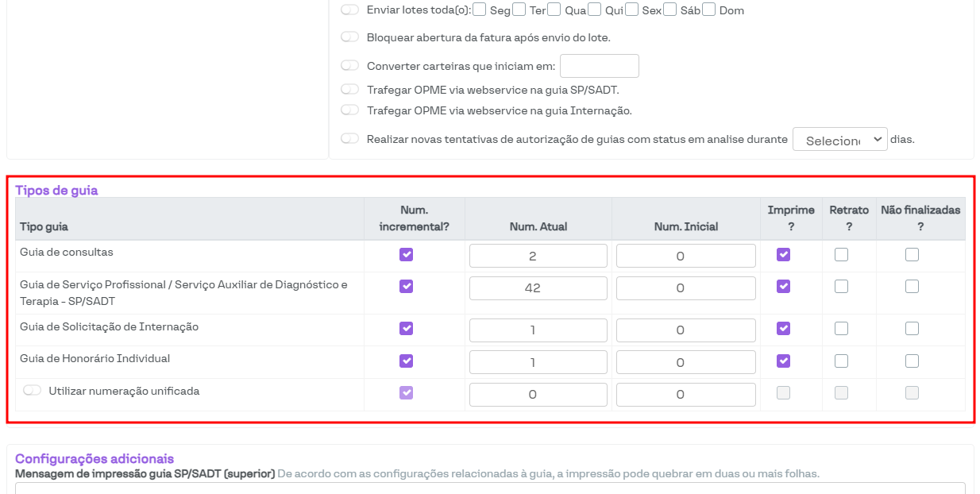Check Retrato for Guia de Solicitação de Internação
The image size is (980, 494).
pyautogui.click(x=841, y=328)
